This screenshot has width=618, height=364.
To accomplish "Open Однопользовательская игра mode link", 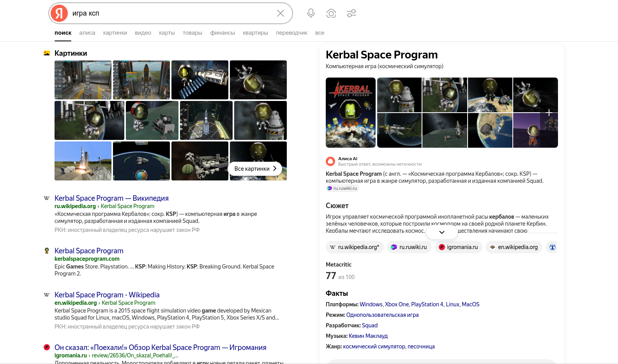I will 382,315.
